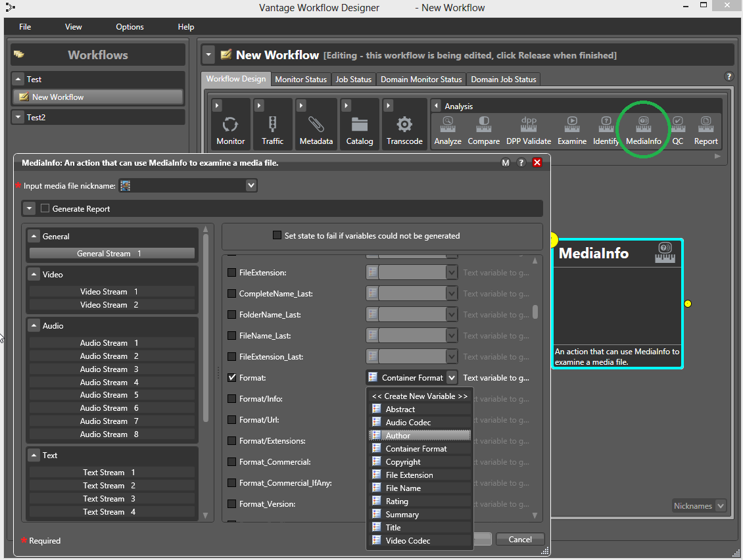
Task: Click the Workflows panel folder icon
Action: pos(19,55)
